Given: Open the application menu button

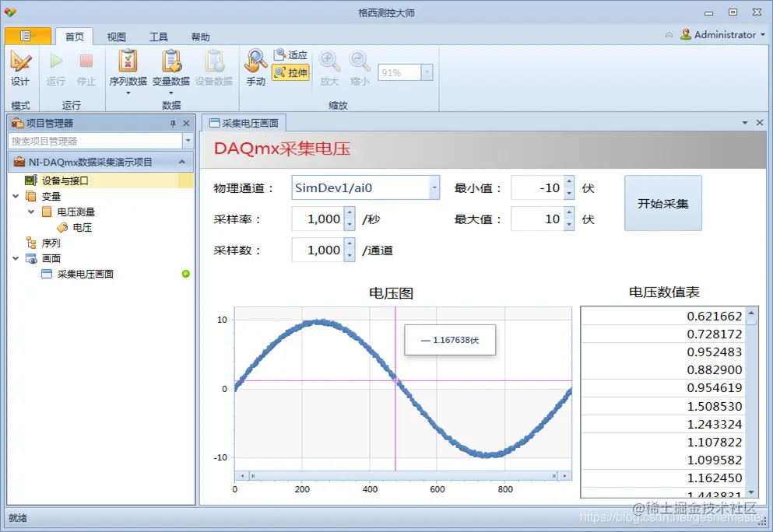Looking at the screenshot, I should tap(27, 36).
